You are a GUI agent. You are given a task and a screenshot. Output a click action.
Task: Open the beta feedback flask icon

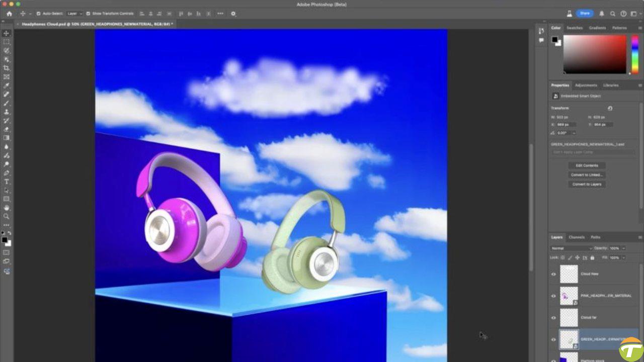click(x=570, y=14)
